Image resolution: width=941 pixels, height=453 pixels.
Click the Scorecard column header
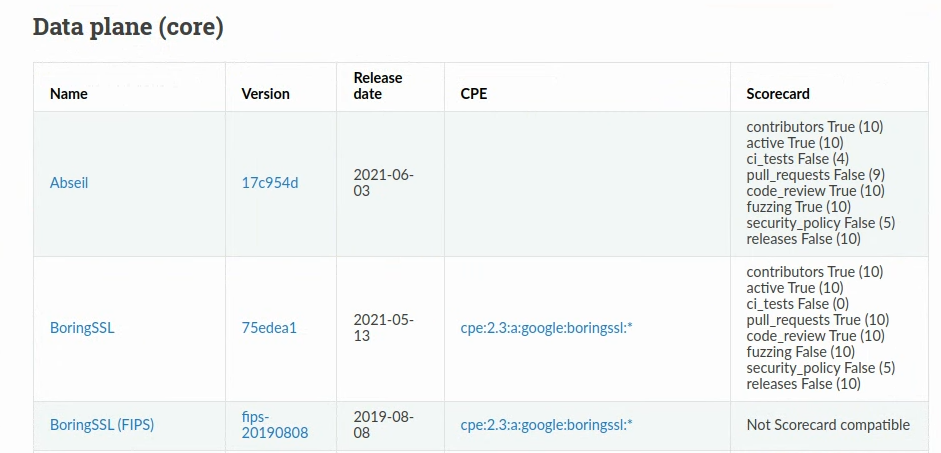pyautogui.click(x=778, y=94)
